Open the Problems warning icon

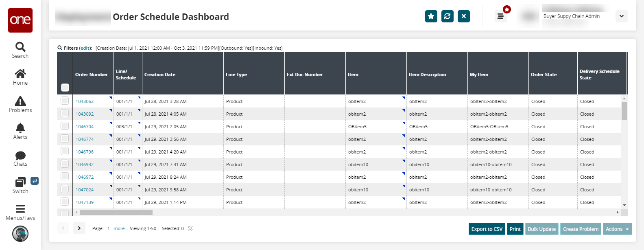[x=20, y=104]
